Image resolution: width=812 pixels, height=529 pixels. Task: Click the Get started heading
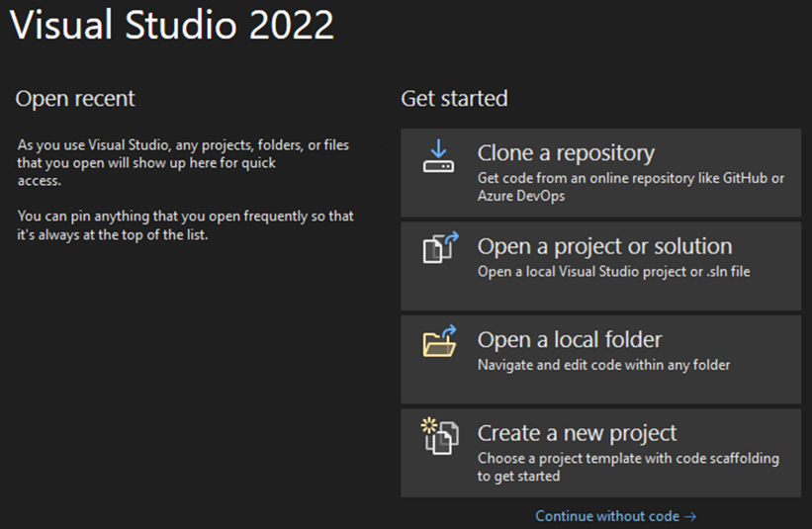click(454, 98)
